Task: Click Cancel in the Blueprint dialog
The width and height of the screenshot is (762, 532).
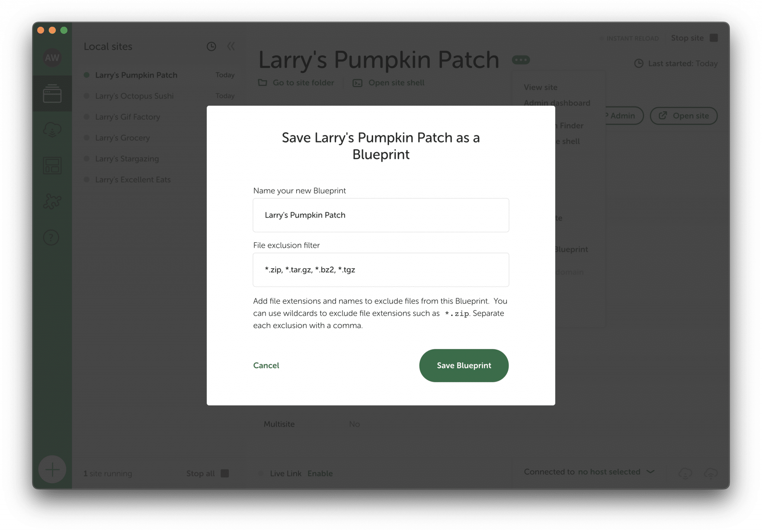Action: 266,365
